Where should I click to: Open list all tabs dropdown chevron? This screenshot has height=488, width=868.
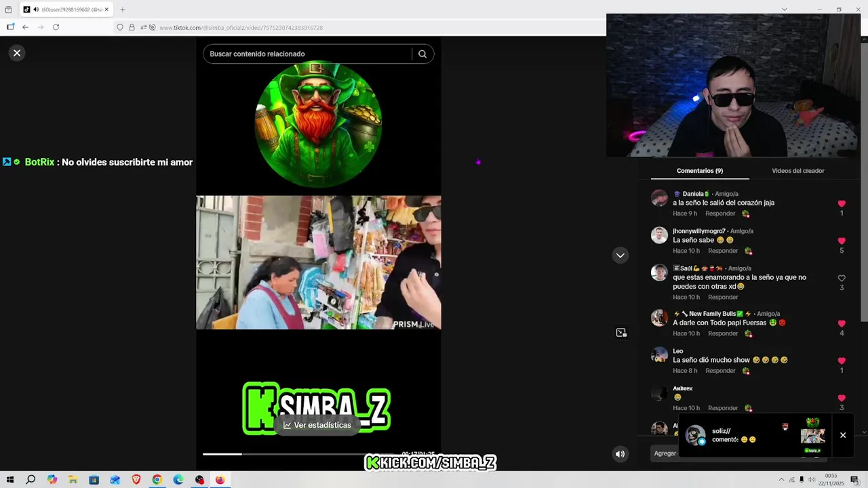pos(785,9)
